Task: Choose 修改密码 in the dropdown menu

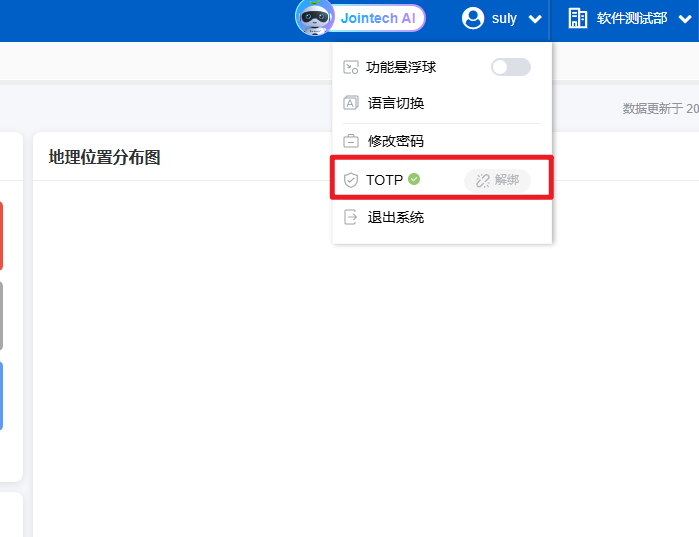Action: [396, 141]
